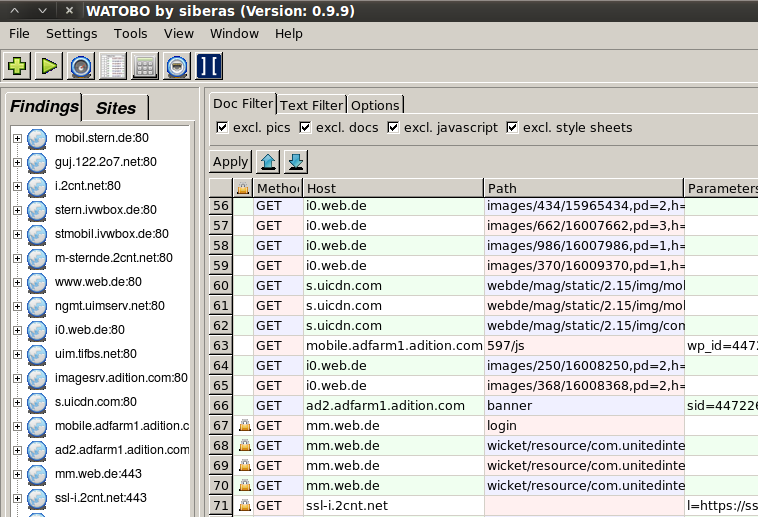
Task: Click the Host column header
Action: [393, 188]
